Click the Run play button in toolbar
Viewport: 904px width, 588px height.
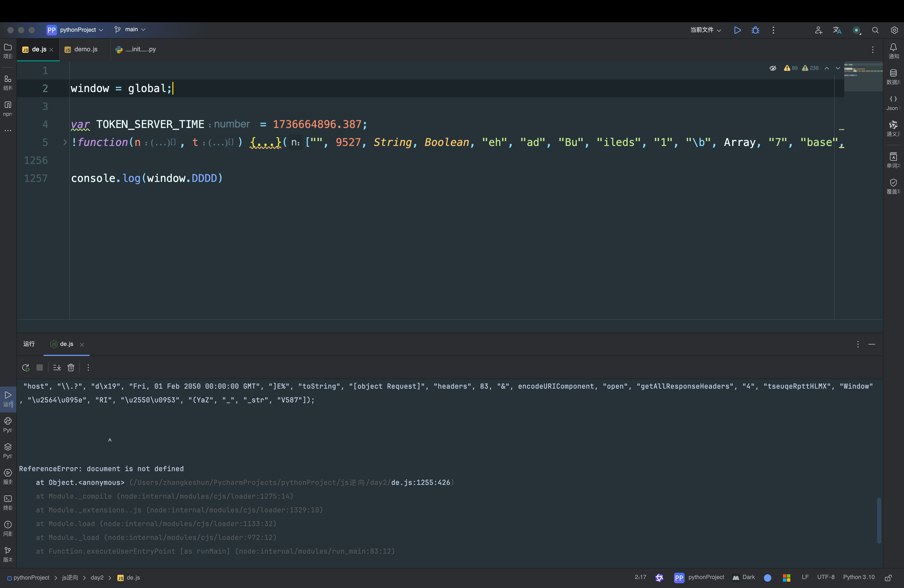pyautogui.click(x=737, y=30)
